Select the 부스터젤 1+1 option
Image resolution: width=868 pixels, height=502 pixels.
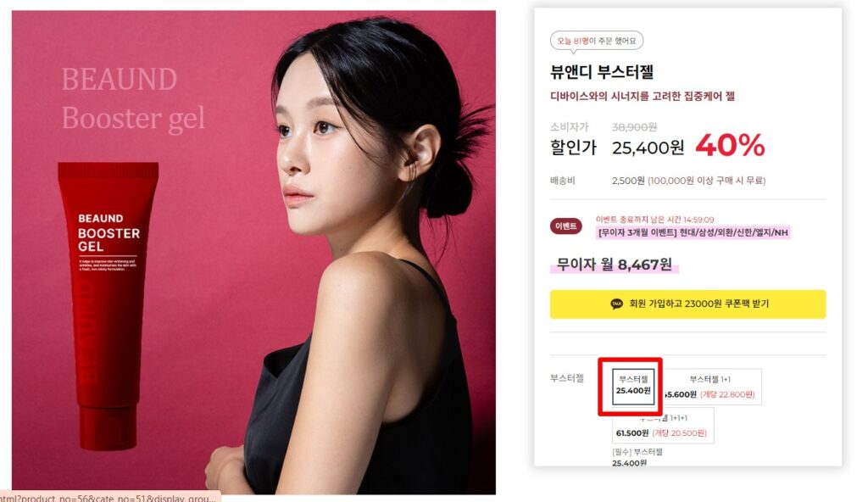pos(712,387)
